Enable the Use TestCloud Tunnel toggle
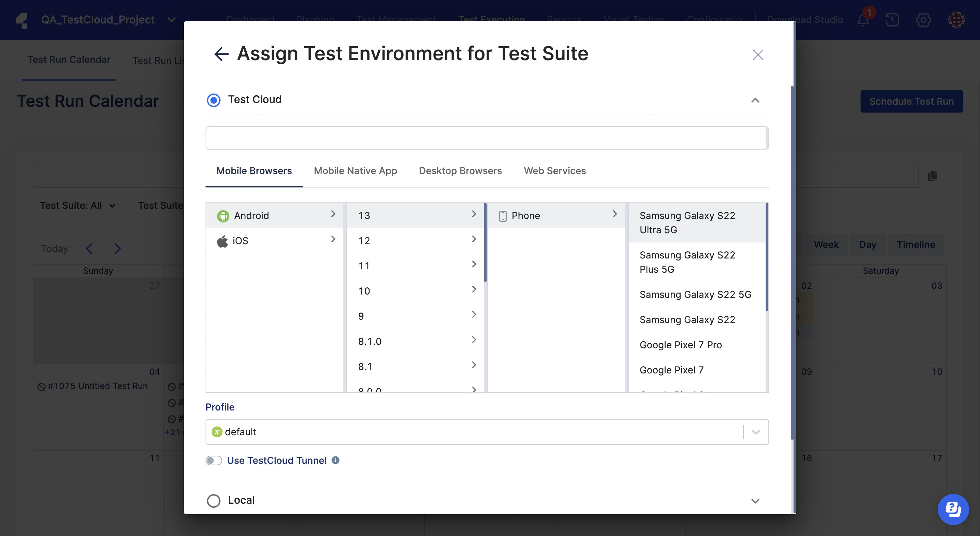 (214, 460)
